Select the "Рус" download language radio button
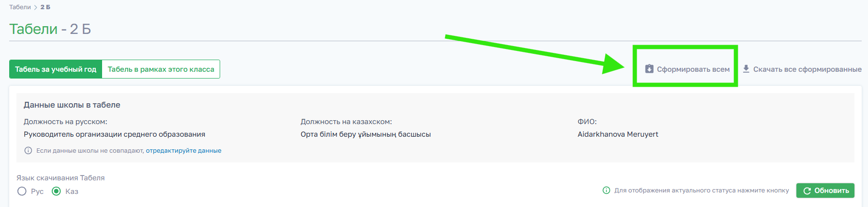 (22, 191)
